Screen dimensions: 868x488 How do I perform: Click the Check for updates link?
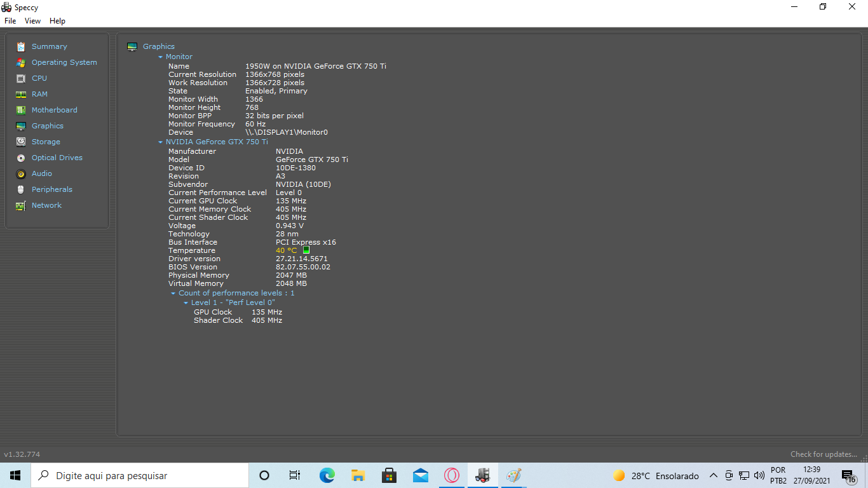(x=824, y=454)
